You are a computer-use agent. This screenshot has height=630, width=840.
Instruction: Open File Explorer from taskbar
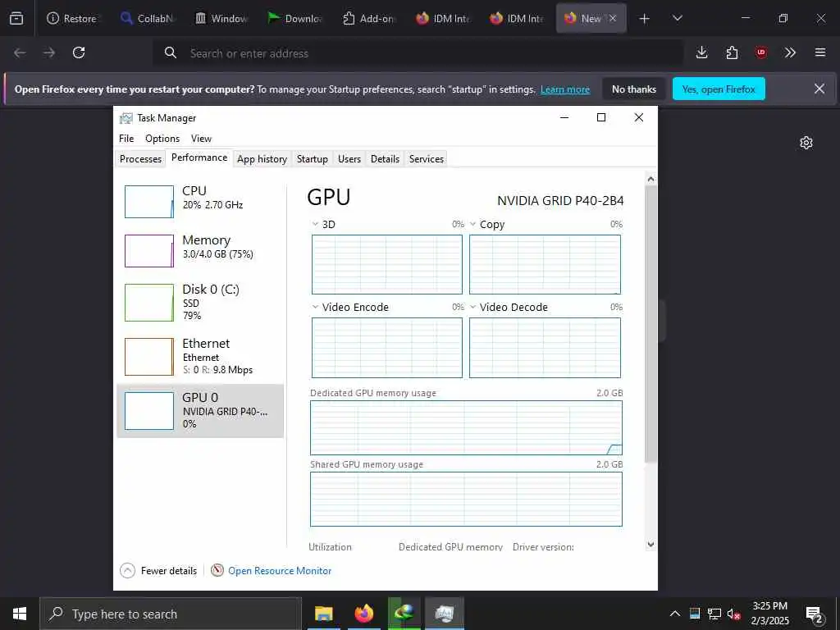(x=323, y=614)
